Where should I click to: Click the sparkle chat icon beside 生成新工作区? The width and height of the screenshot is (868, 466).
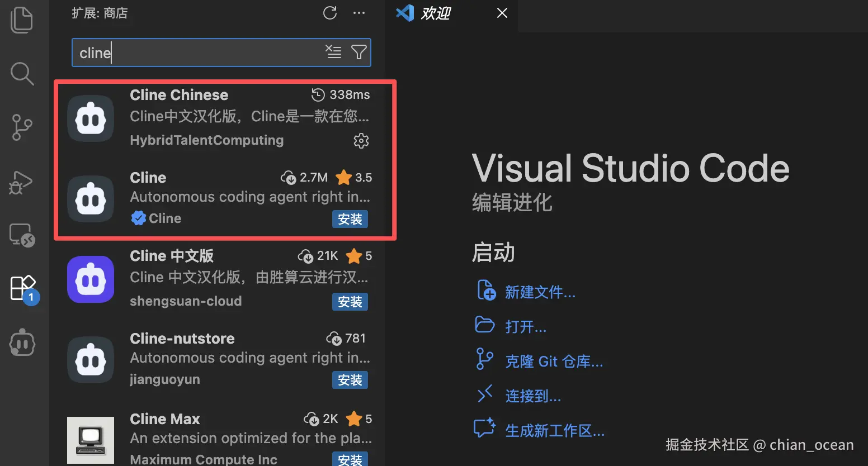tap(484, 428)
